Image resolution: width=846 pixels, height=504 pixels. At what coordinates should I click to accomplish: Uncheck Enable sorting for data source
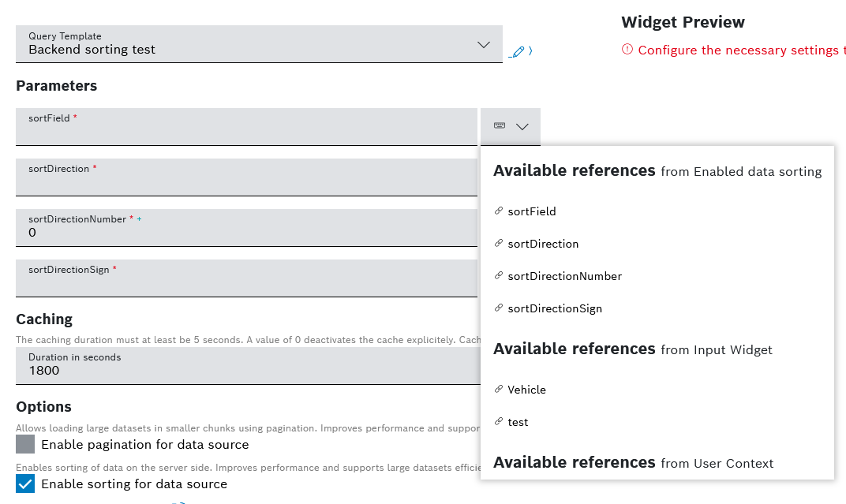point(25,483)
